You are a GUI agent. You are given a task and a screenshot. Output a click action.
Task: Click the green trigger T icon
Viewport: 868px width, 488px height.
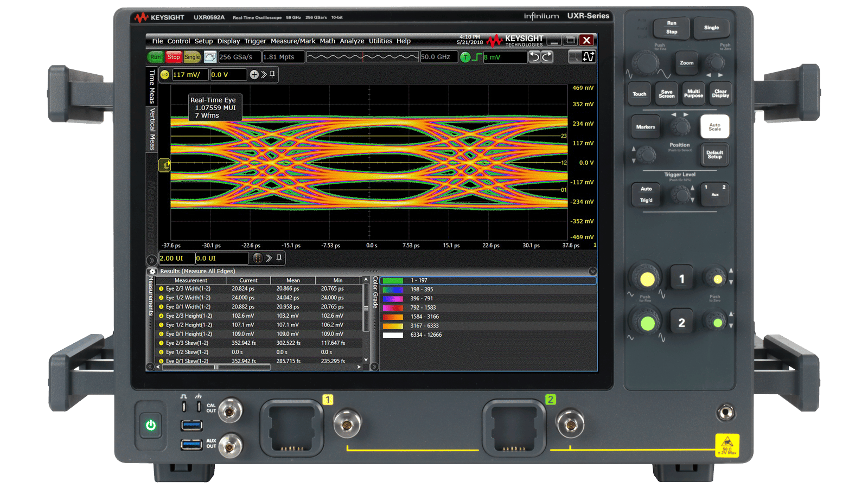pos(465,57)
